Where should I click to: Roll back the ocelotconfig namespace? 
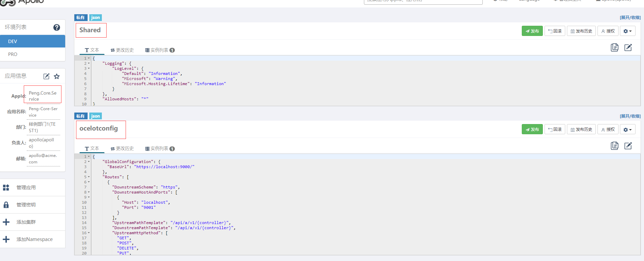click(x=555, y=129)
